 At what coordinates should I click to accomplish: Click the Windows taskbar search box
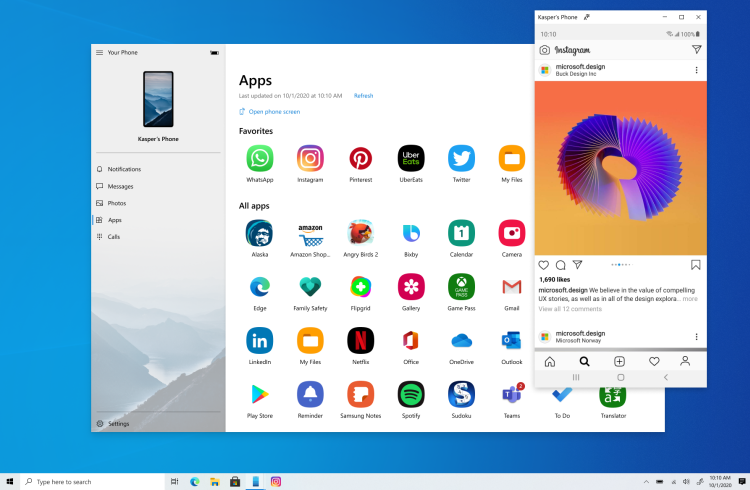pos(92,482)
